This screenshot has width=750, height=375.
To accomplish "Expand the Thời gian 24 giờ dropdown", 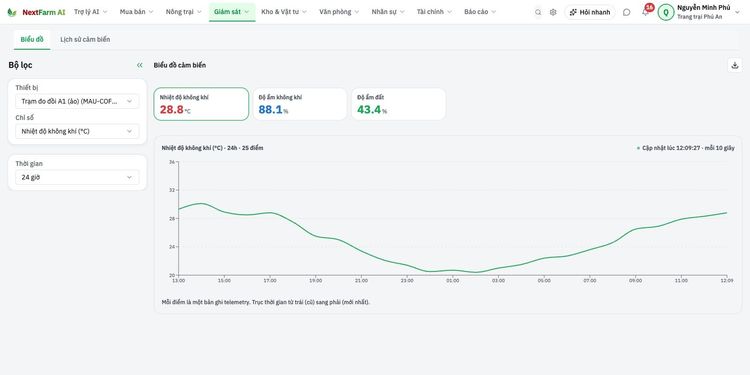I will (77, 177).
